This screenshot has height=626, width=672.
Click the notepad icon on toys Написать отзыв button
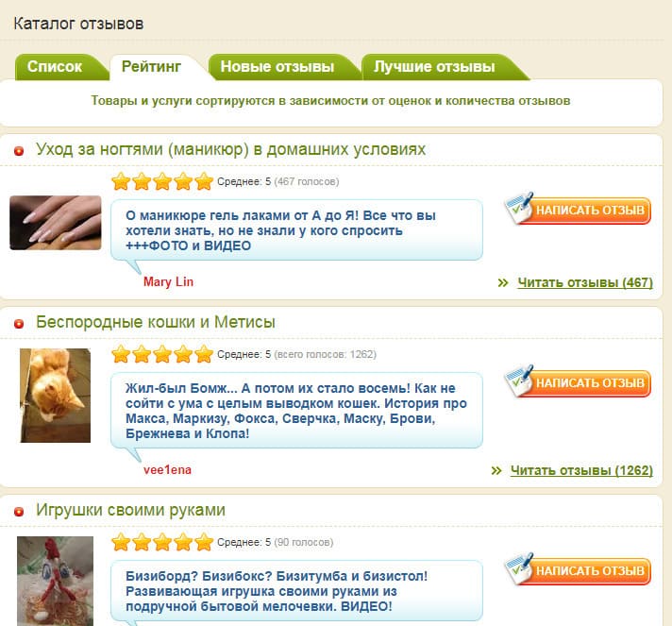click(519, 569)
